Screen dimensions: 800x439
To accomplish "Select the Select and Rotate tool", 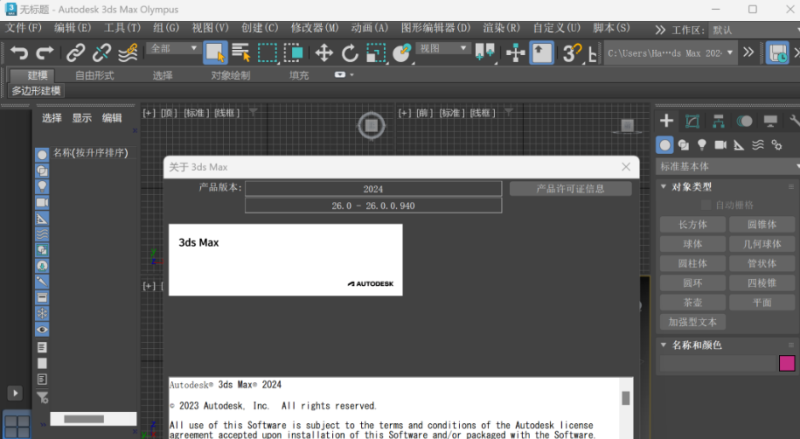I will pos(350,53).
